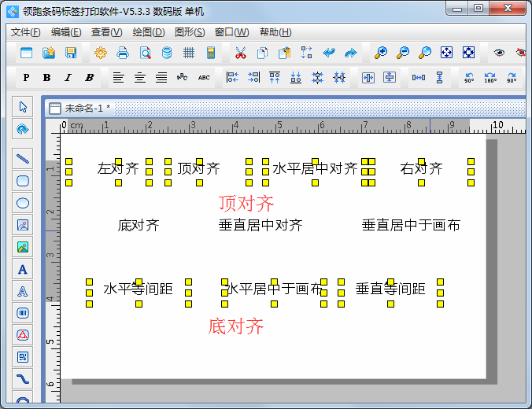Select the line drawing tool
This screenshot has height=409, width=532.
click(x=23, y=158)
